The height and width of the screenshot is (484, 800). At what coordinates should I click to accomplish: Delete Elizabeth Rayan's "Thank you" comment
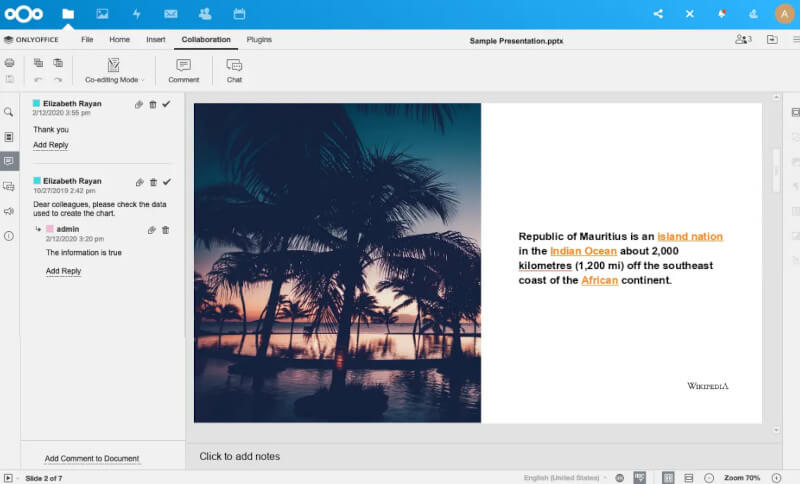[153, 104]
